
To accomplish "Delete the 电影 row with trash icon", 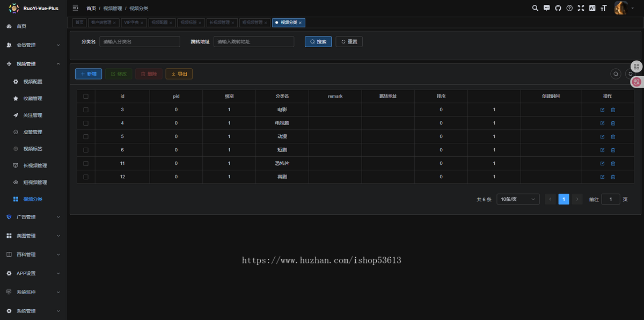I will (x=613, y=110).
